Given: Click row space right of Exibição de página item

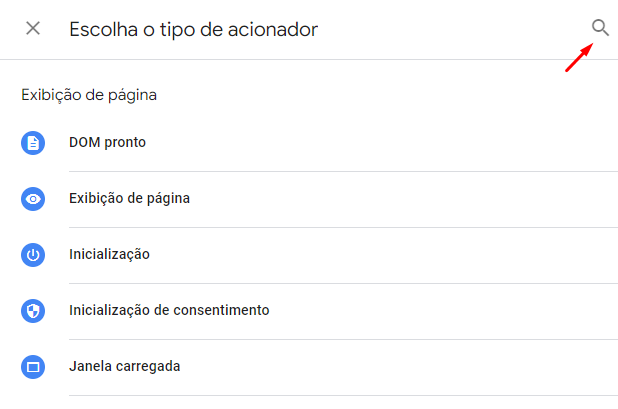Looking at the screenshot, I should point(404,199).
